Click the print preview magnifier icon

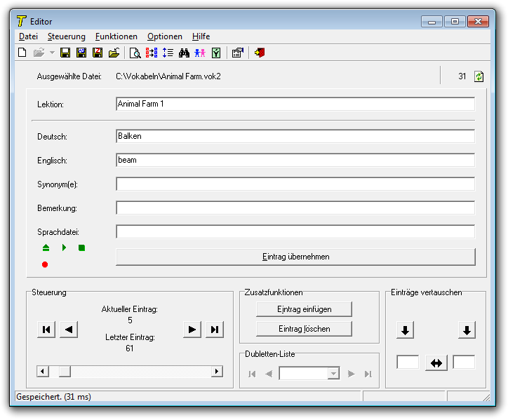(135, 53)
